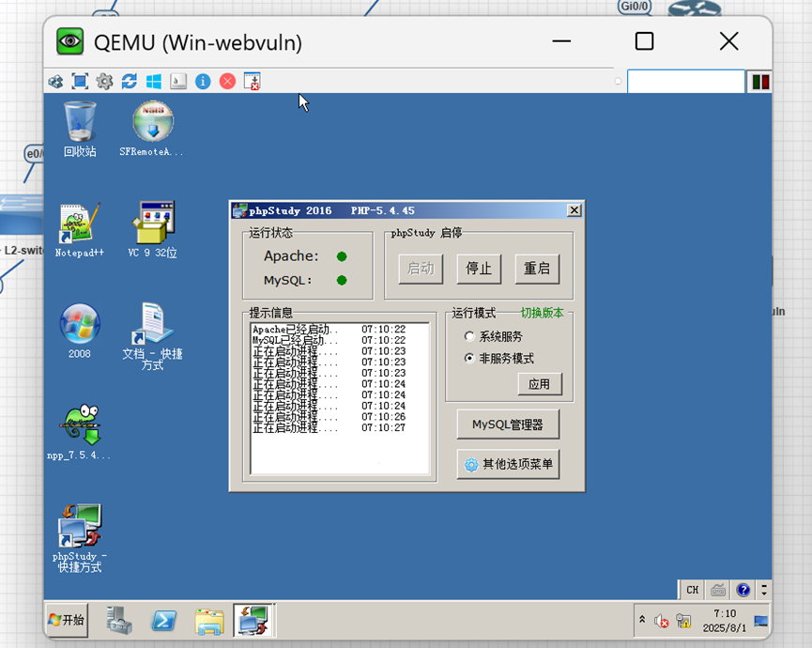Click the MySQL green status indicator
The width and height of the screenshot is (812, 648).
tap(342, 280)
